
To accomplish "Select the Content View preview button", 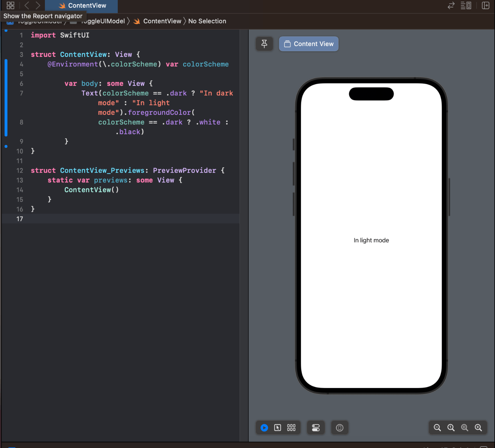I will (x=309, y=44).
